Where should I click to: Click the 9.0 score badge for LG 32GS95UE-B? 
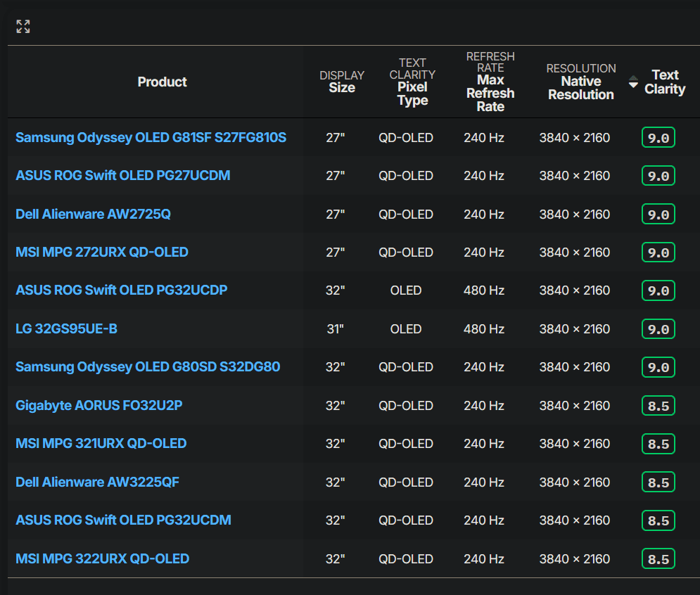click(658, 329)
